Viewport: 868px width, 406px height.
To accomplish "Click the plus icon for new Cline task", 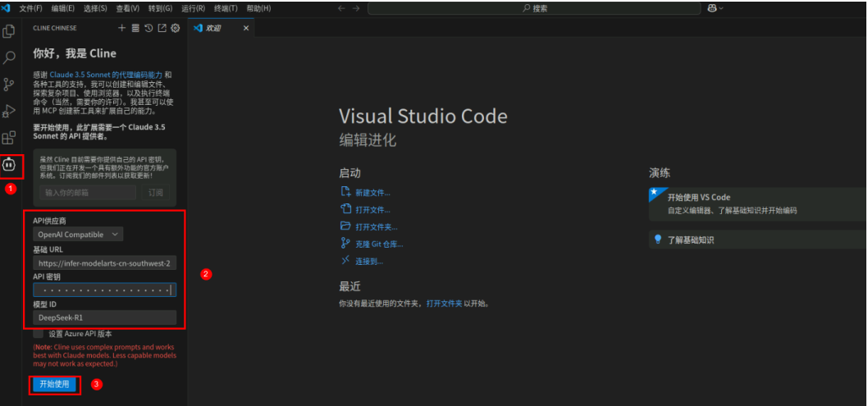I will (x=121, y=28).
